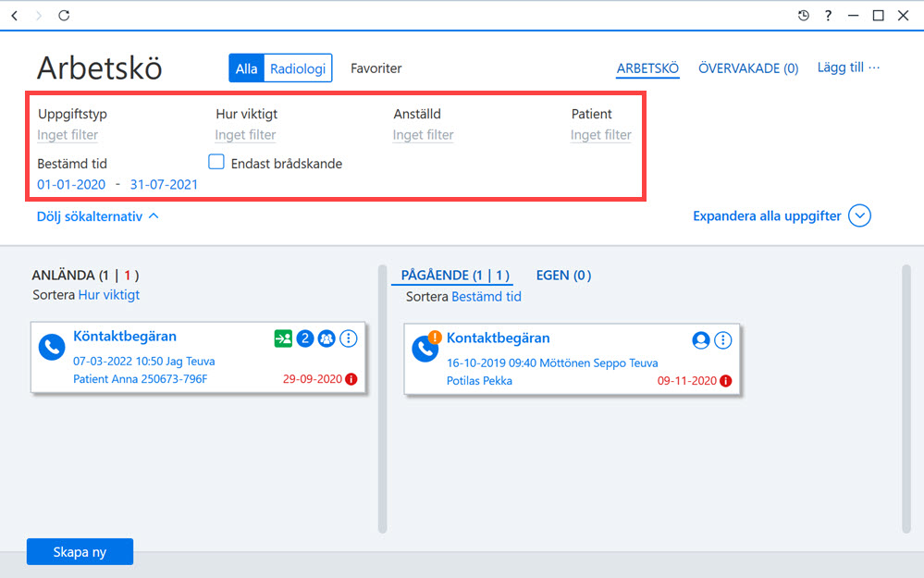
Task: Click the group people icon on first card
Action: tap(326, 338)
